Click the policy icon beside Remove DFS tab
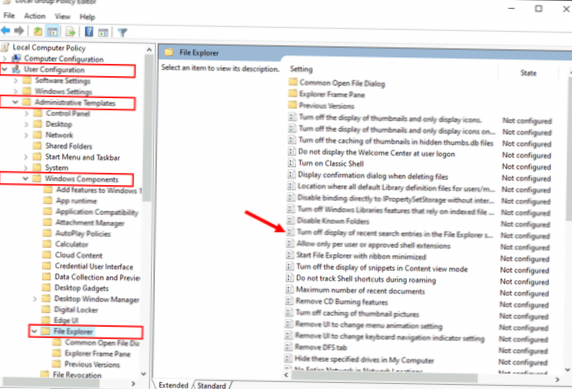 (x=288, y=347)
